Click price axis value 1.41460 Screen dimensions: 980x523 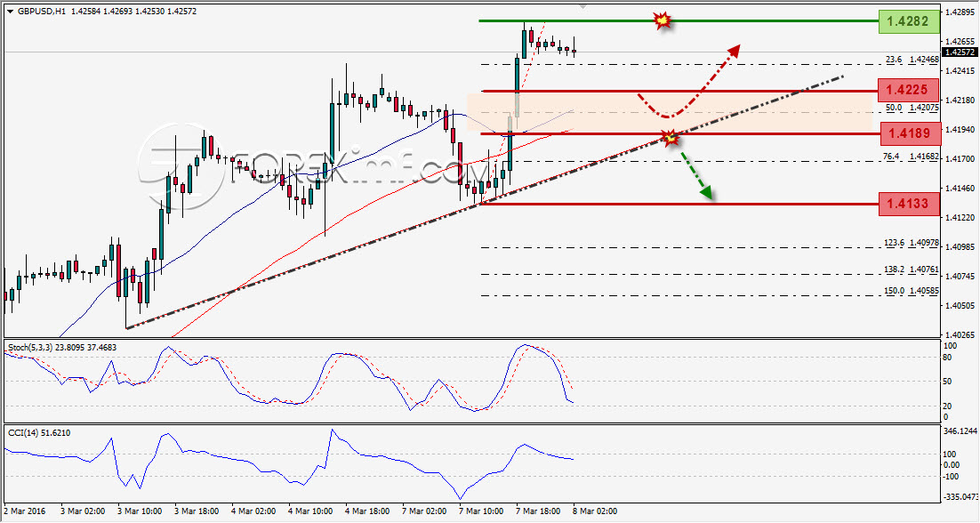tap(960, 188)
